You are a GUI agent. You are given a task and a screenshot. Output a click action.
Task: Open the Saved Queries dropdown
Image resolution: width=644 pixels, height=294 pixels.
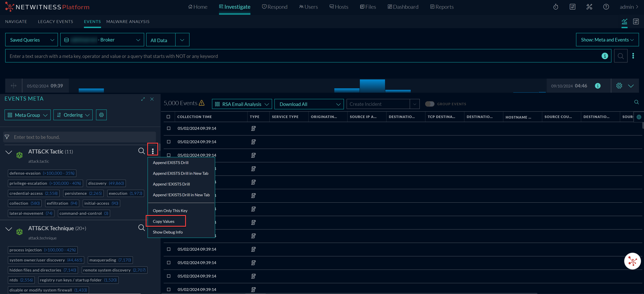[32, 40]
